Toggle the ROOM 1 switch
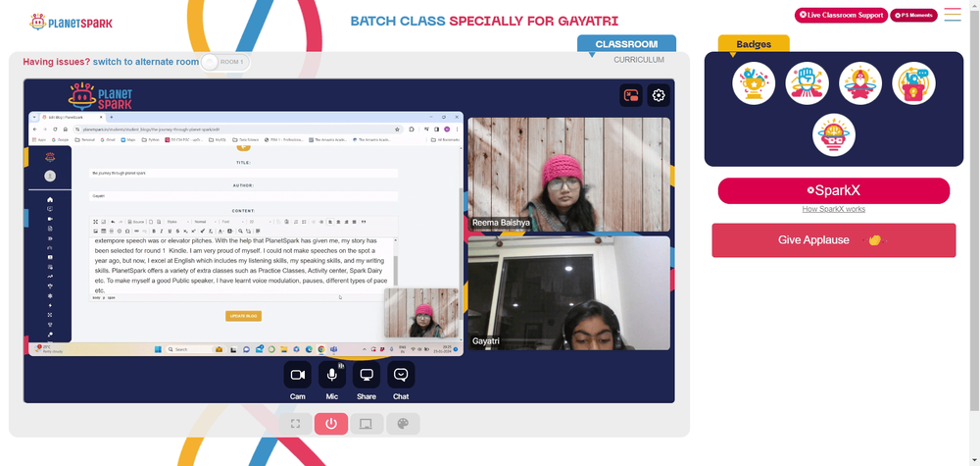This screenshot has height=466, width=980. (x=225, y=62)
